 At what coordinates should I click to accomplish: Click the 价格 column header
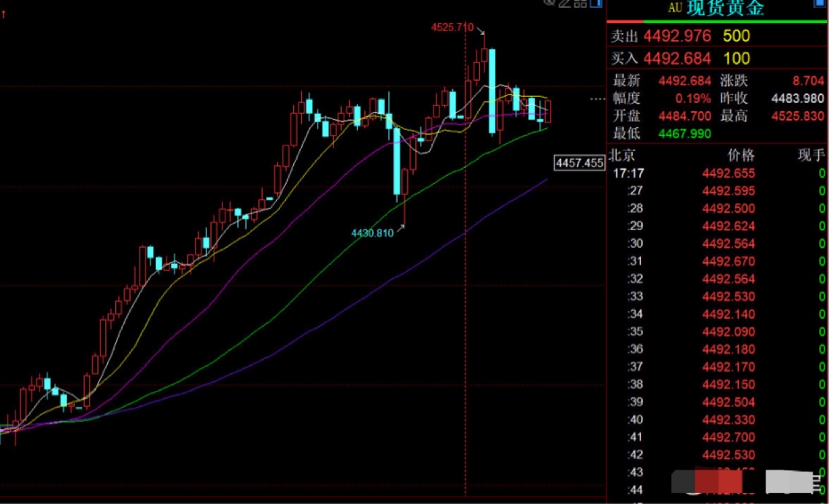click(741, 155)
